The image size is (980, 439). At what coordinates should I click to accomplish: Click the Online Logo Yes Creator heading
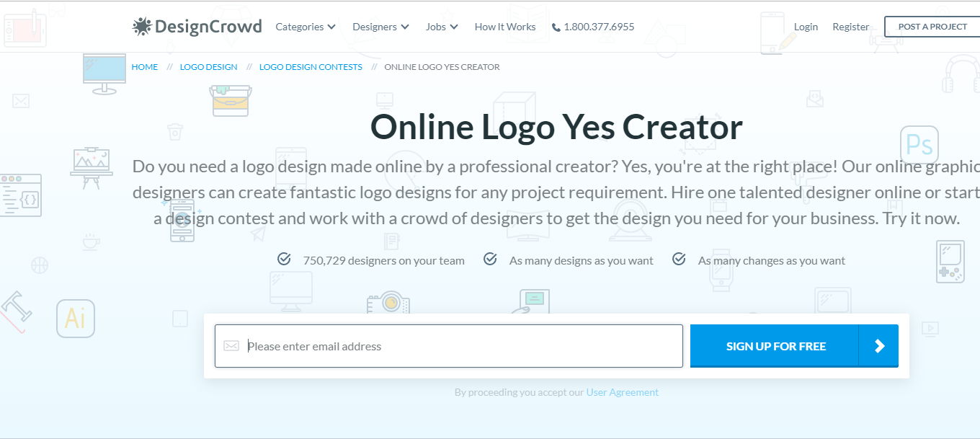point(556,127)
